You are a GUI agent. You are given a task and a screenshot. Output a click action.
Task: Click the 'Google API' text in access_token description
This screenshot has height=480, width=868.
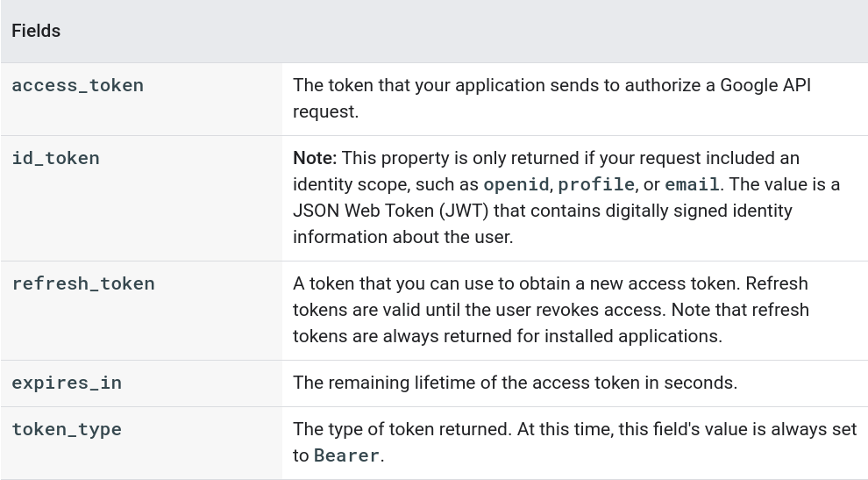(765, 85)
